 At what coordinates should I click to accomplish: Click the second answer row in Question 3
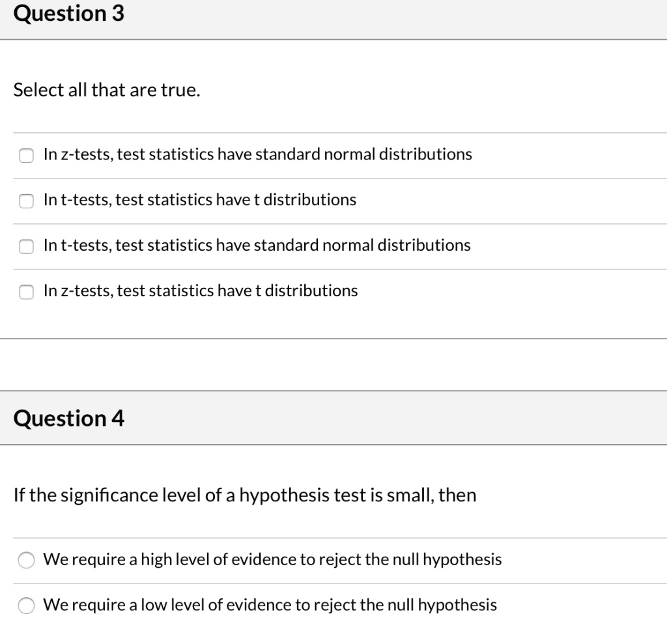199,200
